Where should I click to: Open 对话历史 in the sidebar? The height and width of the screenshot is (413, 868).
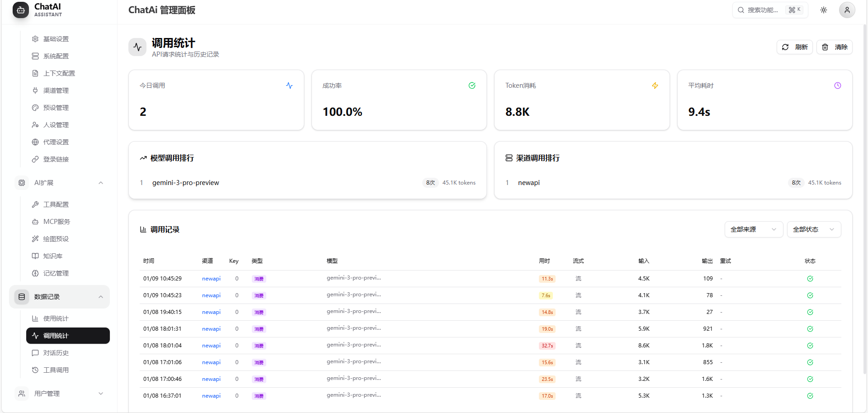(56, 353)
